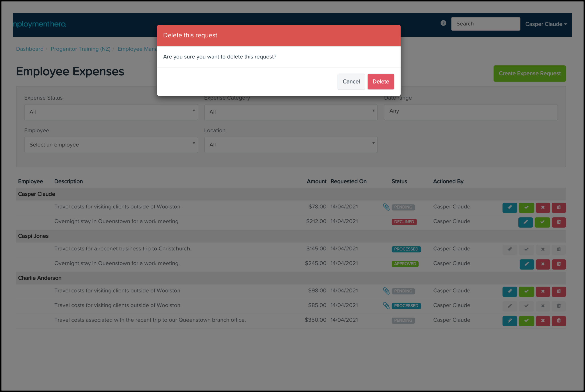Click edit pencil for $78.00 Woolston expense
585x392 pixels.
509,207
